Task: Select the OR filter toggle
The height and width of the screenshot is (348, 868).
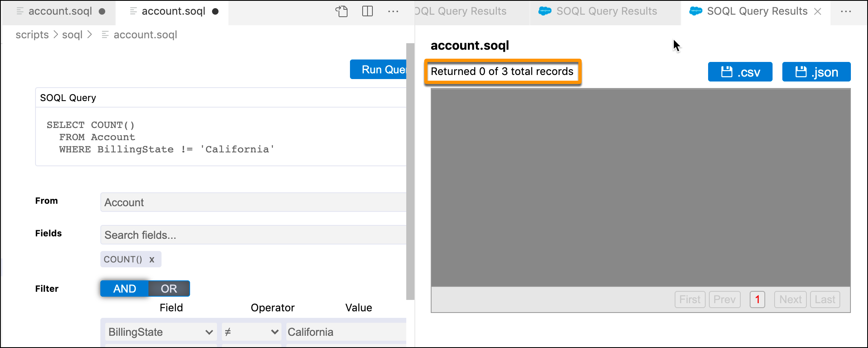Action: 169,289
